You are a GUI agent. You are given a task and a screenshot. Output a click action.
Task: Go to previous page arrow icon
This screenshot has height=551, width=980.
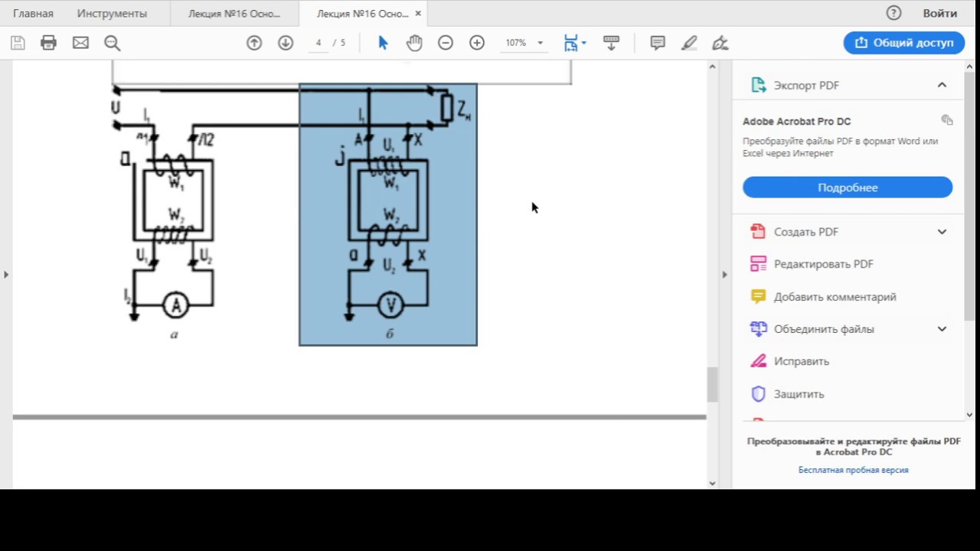pos(254,43)
